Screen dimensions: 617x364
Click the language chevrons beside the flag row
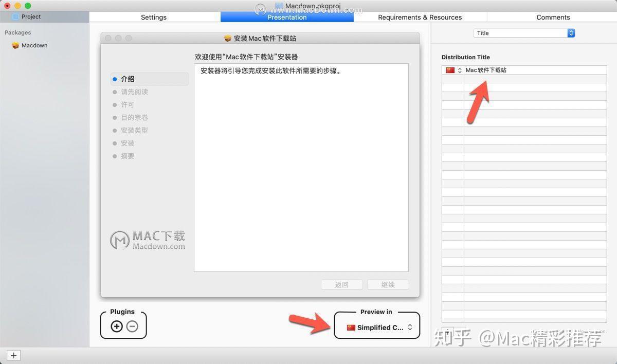(460, 70)
